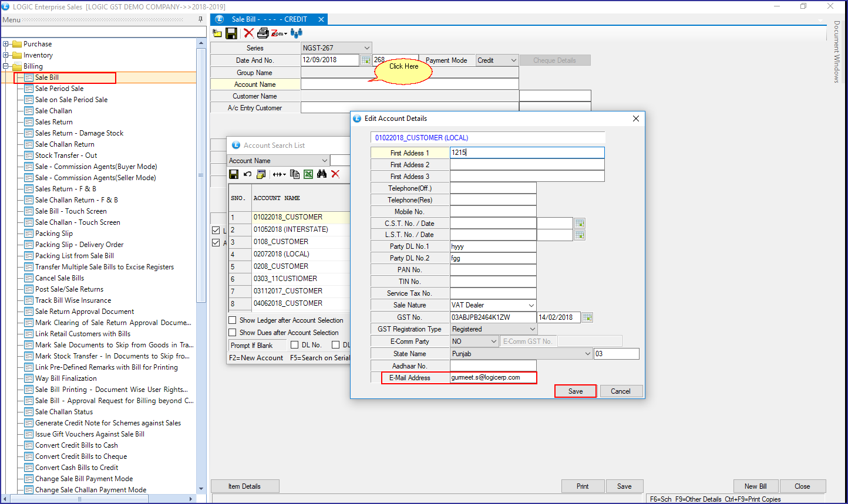Click the Close button at bottom right
Viewport: 848px width, 504px height.
(x=803, y=486)
